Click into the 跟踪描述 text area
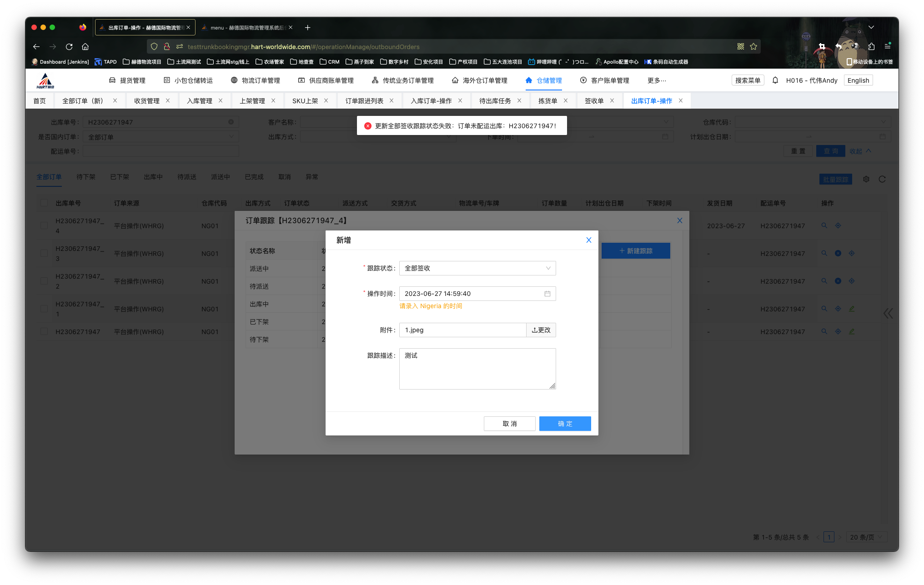 click(477, 369)
